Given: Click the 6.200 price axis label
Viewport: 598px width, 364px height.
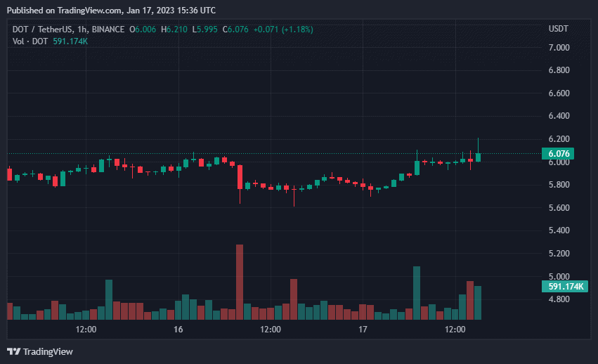Looking at the screenshot, I should tap(559, 139).
